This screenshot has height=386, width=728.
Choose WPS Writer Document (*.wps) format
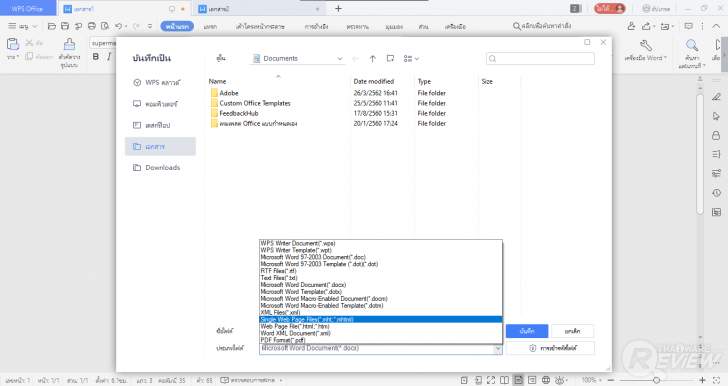pyautogui.click(x=380, y=243)
